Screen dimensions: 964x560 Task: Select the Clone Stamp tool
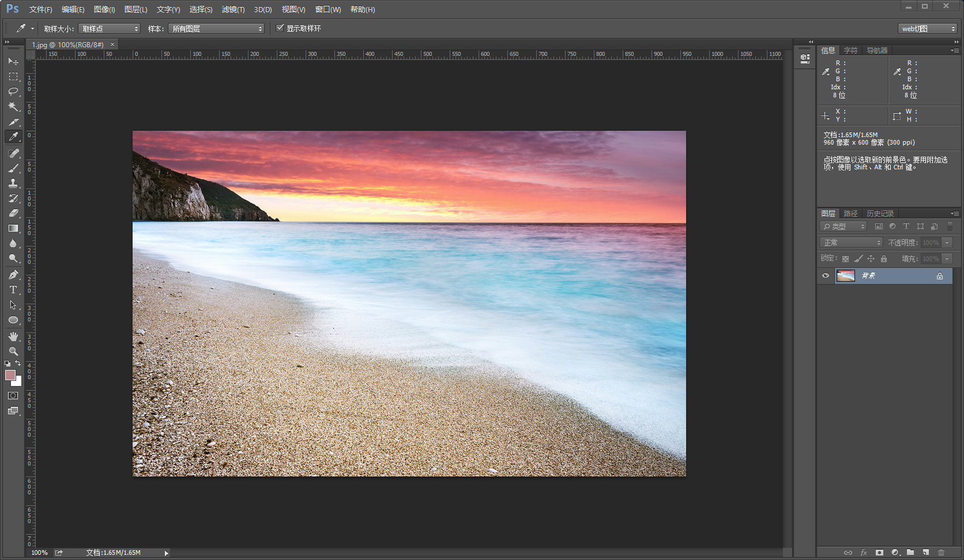tap(13, 183)
